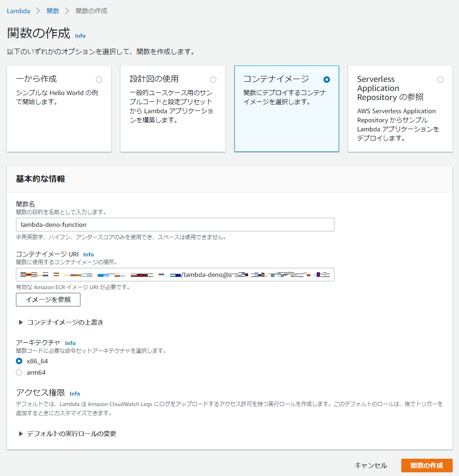The width and height of the screenshot is (459, 476).
Task: Open the Info link beside アーキテクチャ
Action: tap(70, 343)
